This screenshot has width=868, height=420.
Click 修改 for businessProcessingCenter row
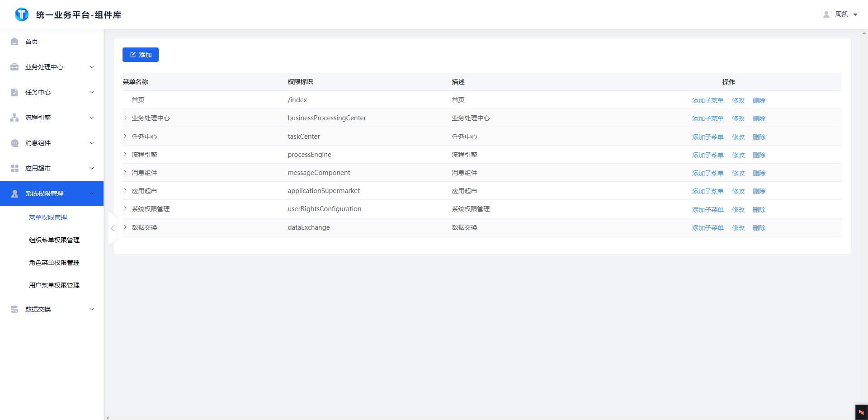coord(738,118)
